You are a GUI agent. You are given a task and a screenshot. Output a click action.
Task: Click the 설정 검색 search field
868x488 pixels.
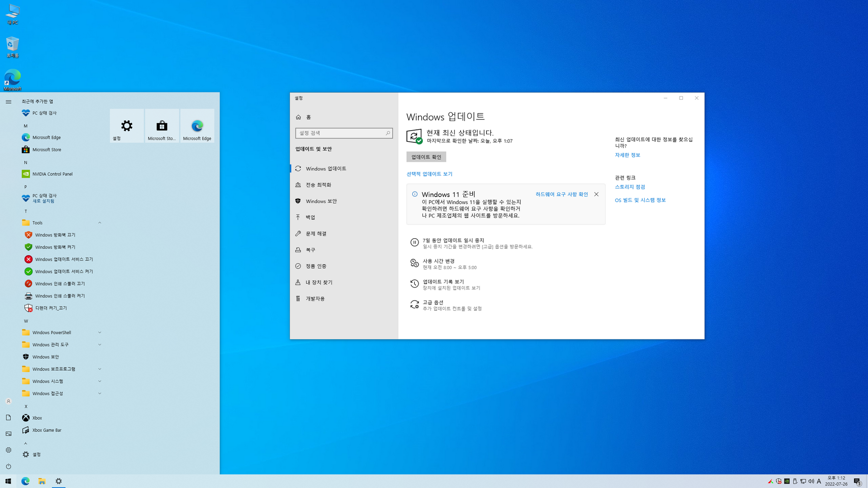[344, 133]
